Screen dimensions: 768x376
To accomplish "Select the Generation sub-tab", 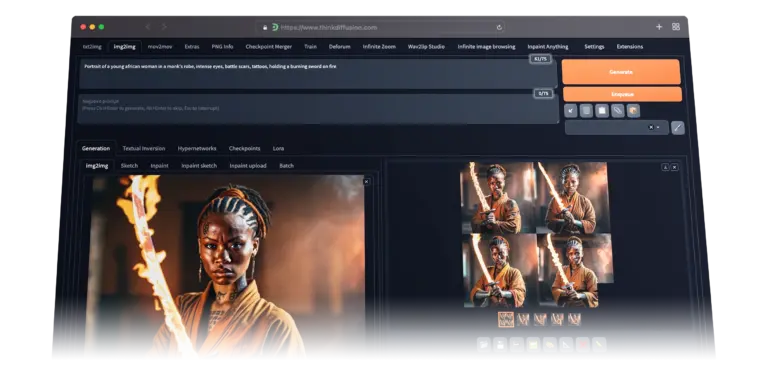I will [96, 148].
